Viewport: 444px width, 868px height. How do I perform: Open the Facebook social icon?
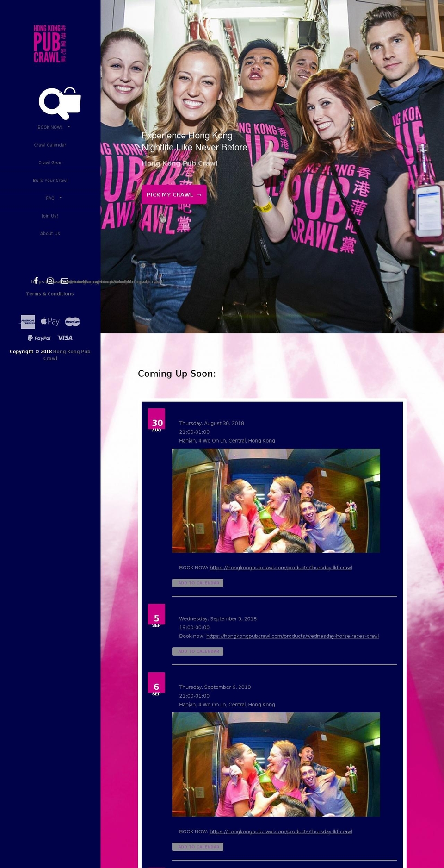(x=36, y=281)
